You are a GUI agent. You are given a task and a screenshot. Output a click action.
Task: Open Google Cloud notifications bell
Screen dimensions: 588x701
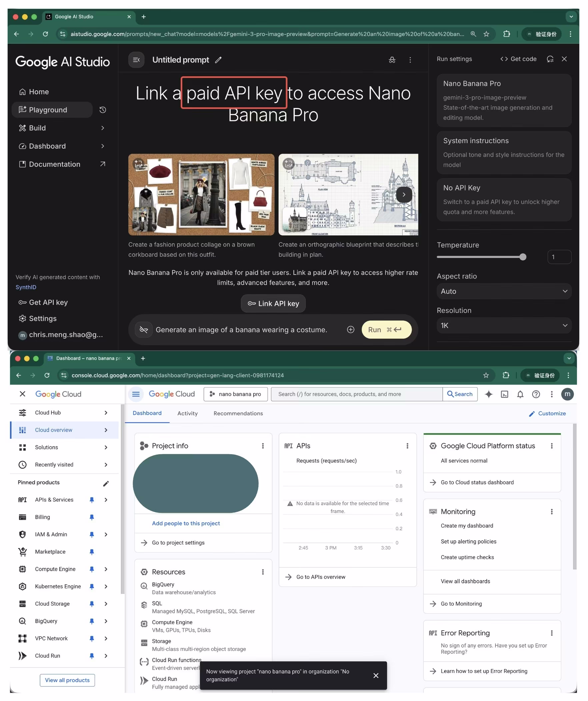(520, 394)
